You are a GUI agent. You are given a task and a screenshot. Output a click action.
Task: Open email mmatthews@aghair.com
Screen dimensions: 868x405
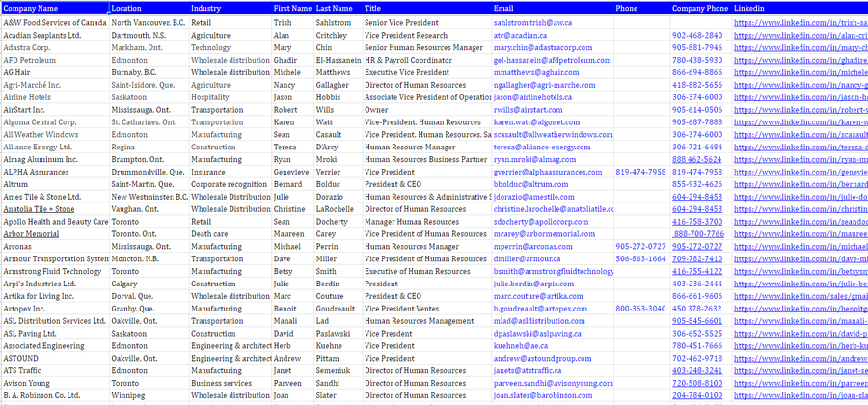tap(536, 72)
